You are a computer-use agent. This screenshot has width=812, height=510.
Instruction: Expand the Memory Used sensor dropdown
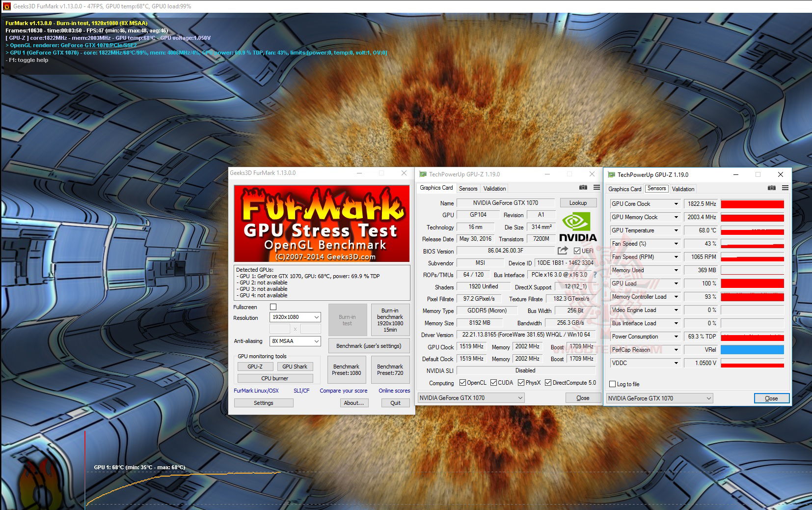[676, 270]
